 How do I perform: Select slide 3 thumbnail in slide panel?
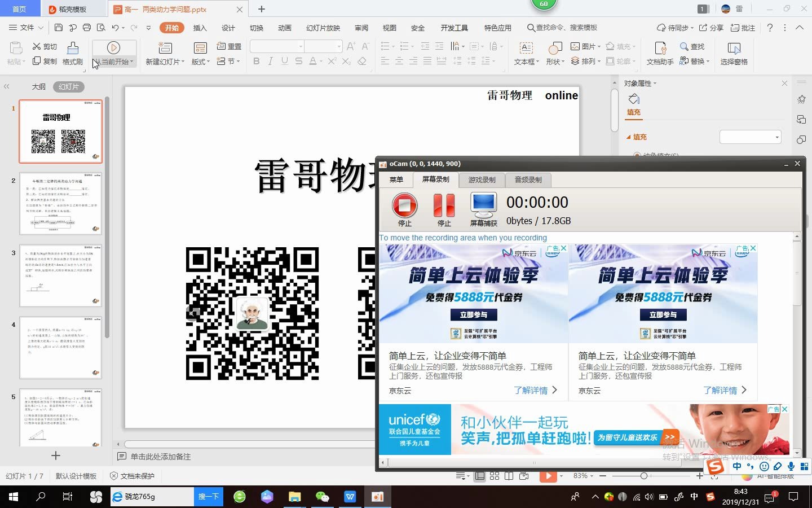click(60, 276)
